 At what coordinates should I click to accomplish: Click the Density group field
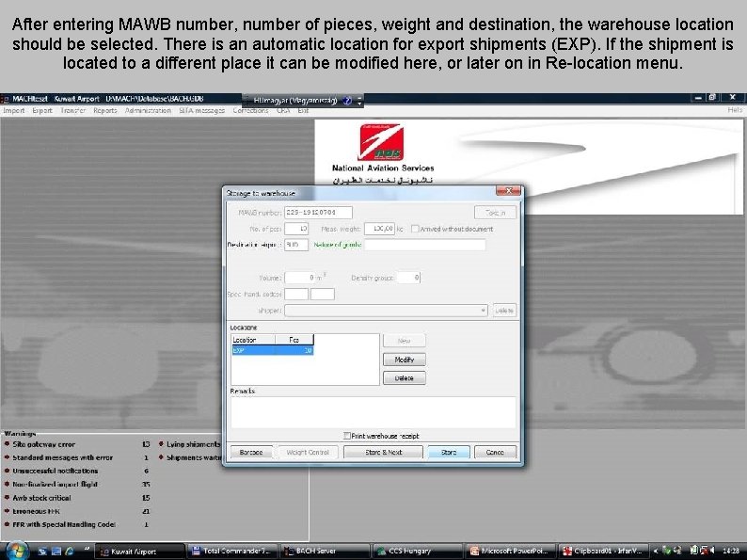pos(408,278)
